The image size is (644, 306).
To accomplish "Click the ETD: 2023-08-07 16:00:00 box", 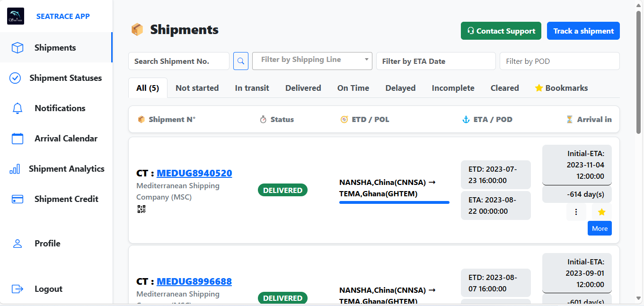I will click(x=496, y=283).
